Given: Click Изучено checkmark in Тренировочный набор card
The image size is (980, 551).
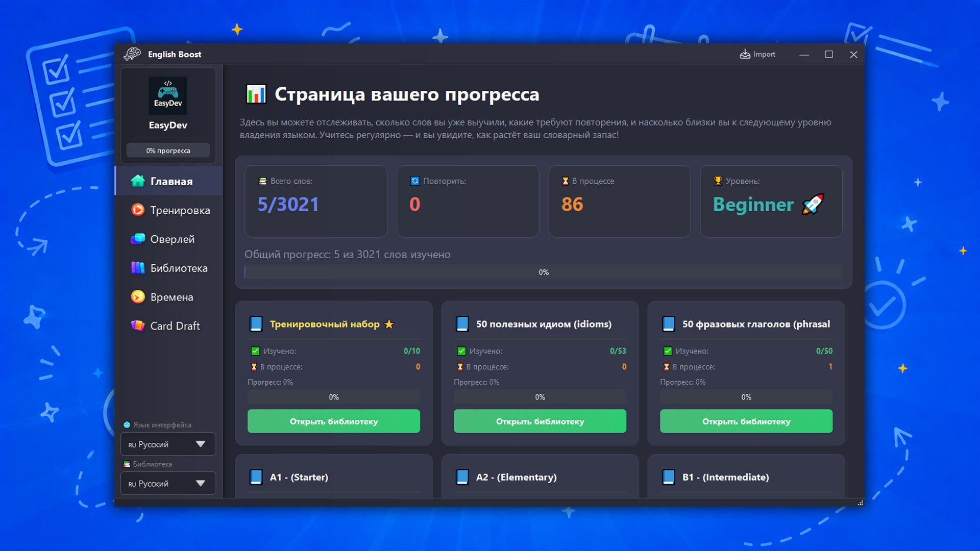Looking at the screenshot, I should coord(255,351).
